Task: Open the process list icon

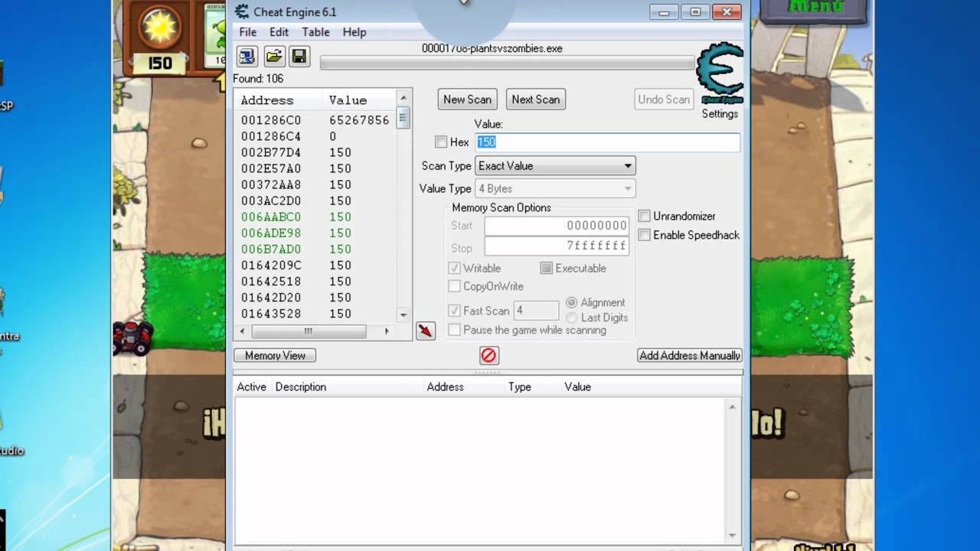Action: [247, 56]
